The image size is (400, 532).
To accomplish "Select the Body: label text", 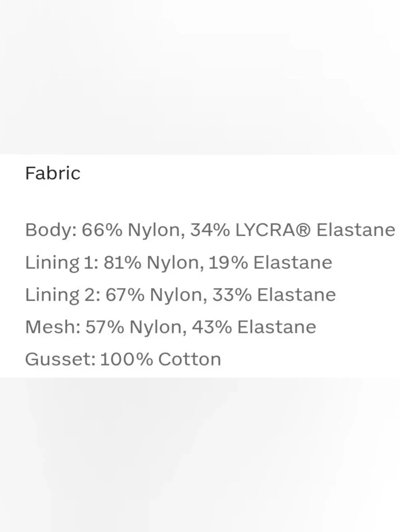I will [51, 230].
